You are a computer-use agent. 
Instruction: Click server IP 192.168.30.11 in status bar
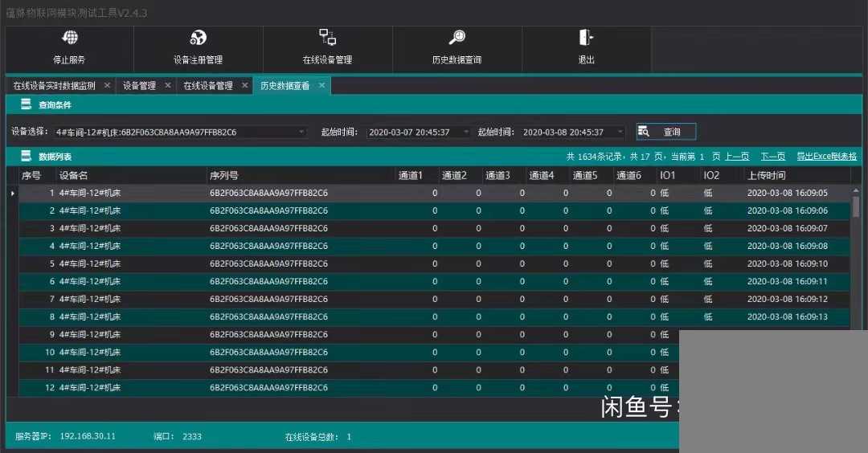tap(88, 436)
